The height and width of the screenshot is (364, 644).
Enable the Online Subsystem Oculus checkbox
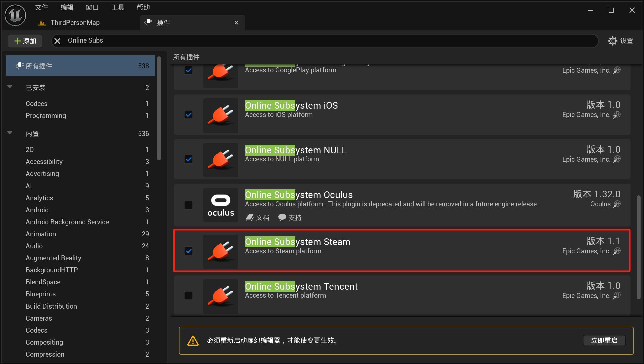pyautogui.click(x=189, y=205)
